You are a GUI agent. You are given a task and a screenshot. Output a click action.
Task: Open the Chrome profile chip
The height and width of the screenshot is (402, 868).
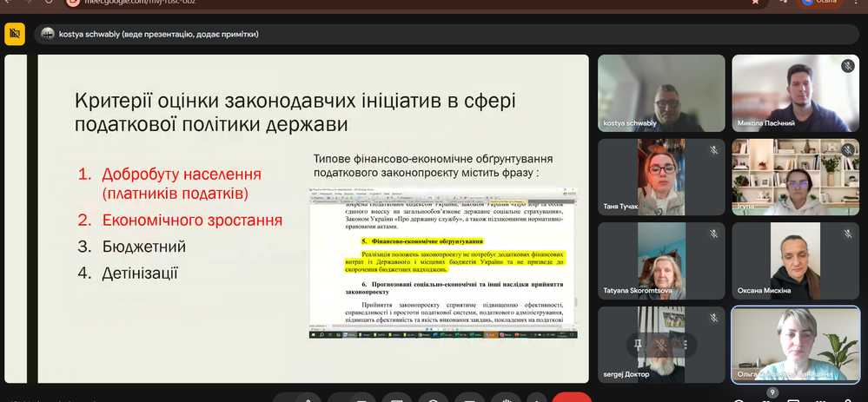coord(818,3)
